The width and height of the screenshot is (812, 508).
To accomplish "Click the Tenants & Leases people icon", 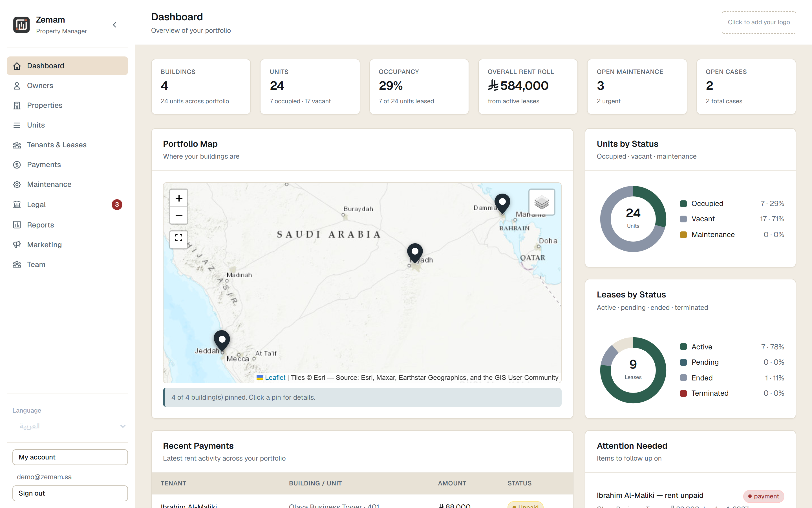I will pos(17,145).
